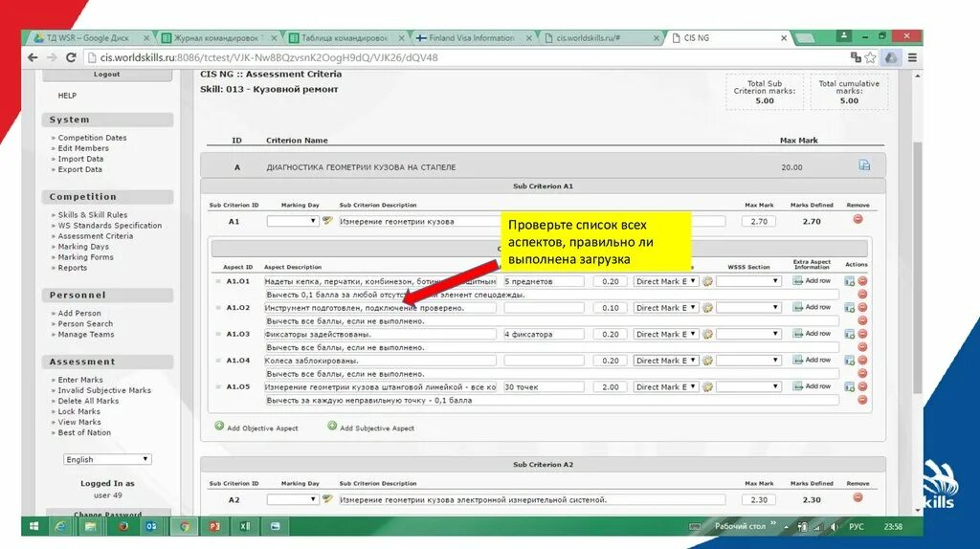Click the browser reload page icon
The image size is (980, 549).
point(71,57)
